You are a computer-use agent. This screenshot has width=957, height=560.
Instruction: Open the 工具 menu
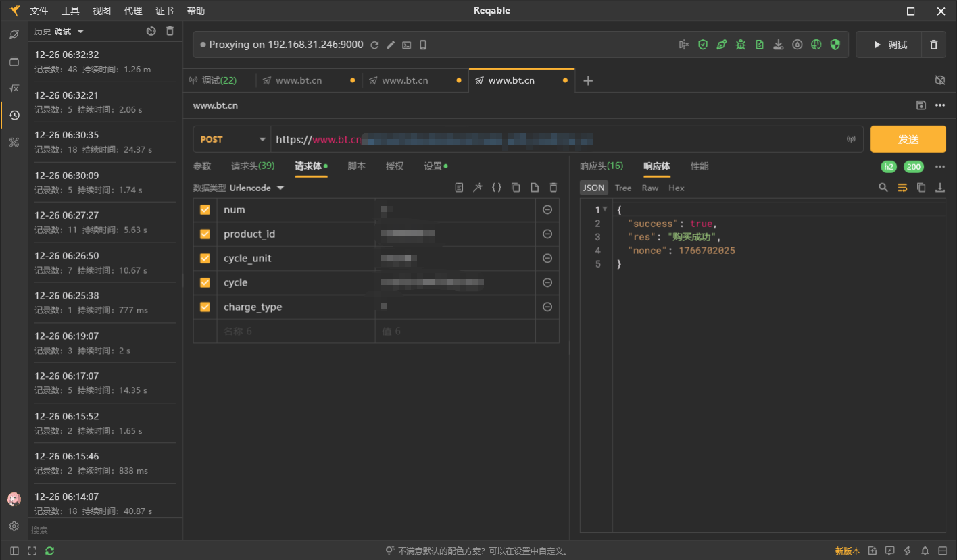[70, 11]
